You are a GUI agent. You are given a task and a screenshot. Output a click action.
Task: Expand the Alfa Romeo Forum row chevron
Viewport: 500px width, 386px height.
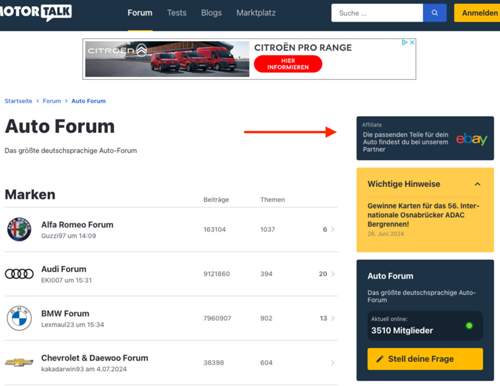click(x=333, y=229)
